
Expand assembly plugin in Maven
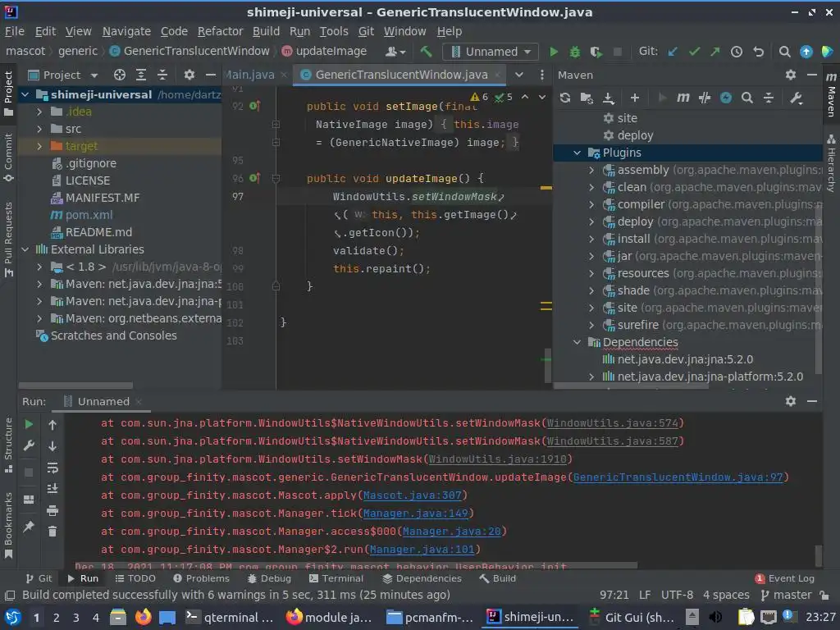(x=591, y=170)
